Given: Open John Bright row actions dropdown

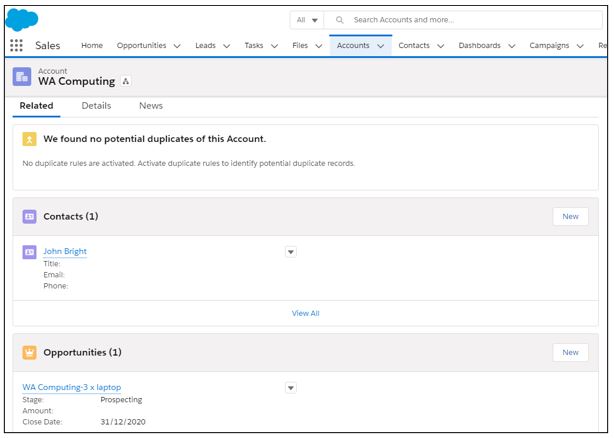Looking at the screenshot, I should tap(291, 252).
